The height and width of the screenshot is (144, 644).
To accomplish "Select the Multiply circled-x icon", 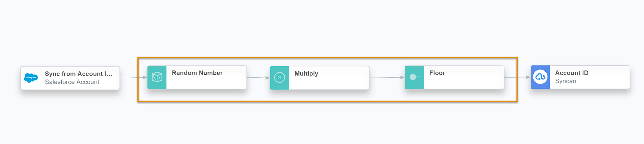I will (x=280, y=78).
